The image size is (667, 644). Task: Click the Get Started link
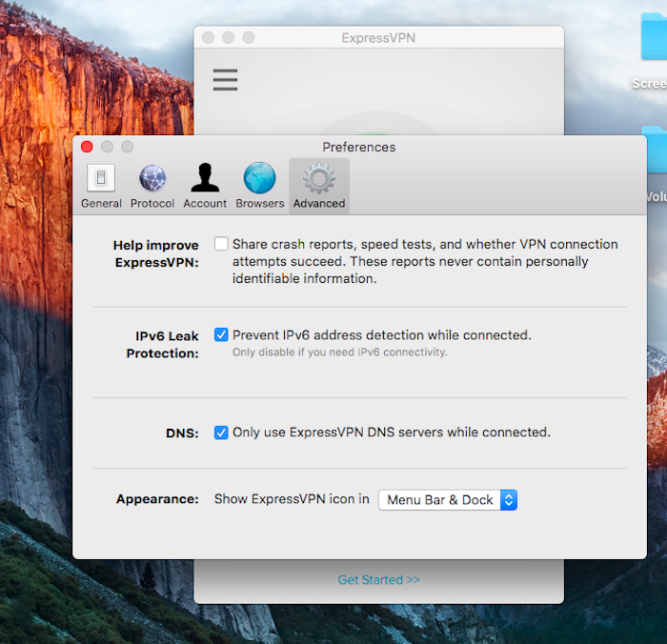click(x=378, y=580)
